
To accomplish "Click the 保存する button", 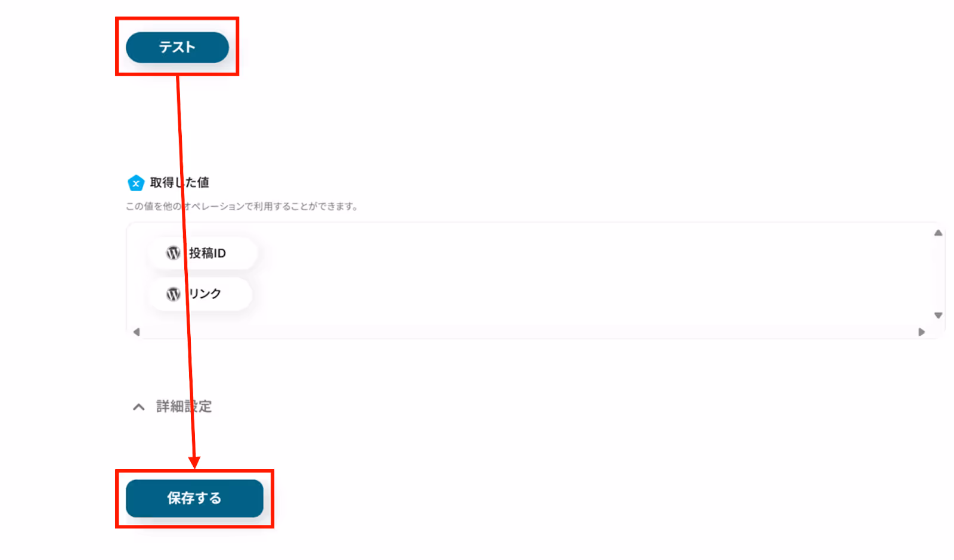I will pyautogui.click(x=194, y=498).
